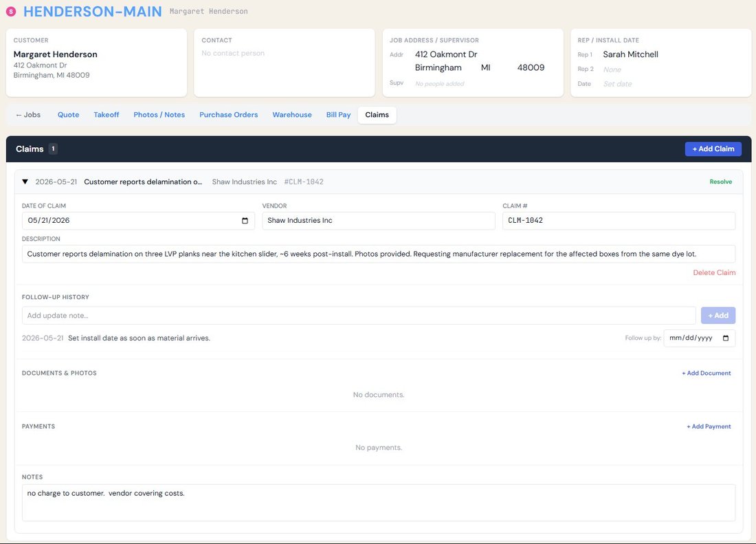756x544 pixels.
Task: Edit job city Birmingham
Action: click(x=438, y=67)
